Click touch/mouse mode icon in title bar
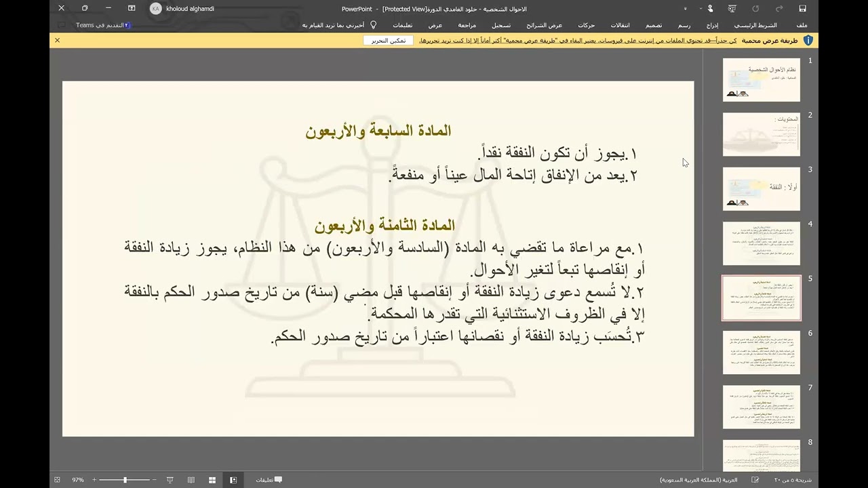This screenshot has width=868, height=488. tap(710, 9)
